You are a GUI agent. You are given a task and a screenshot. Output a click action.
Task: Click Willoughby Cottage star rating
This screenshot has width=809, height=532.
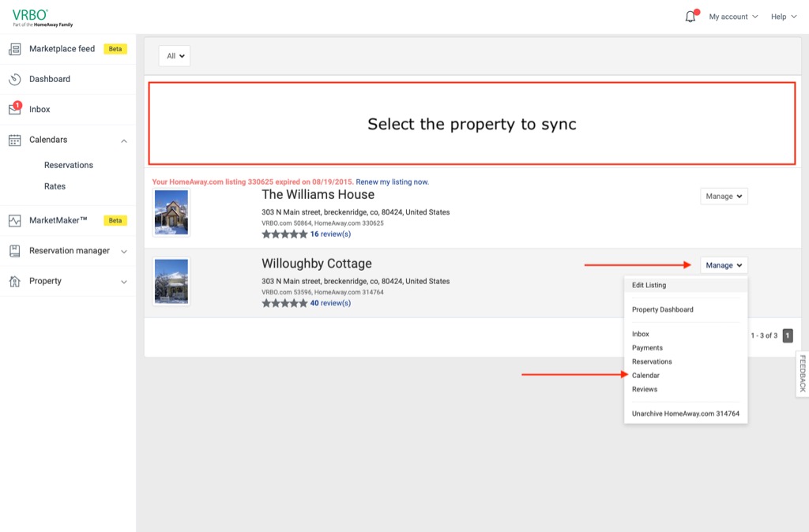click(x=284, y=303)
